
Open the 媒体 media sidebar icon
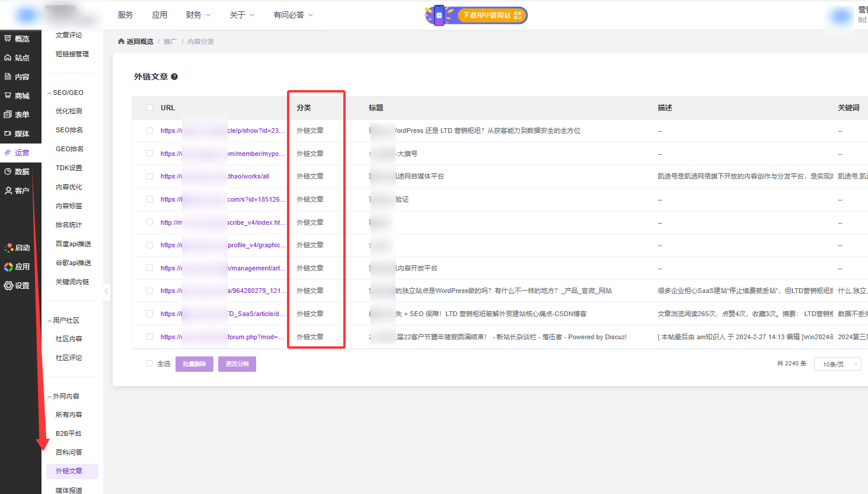pos(8,133)
